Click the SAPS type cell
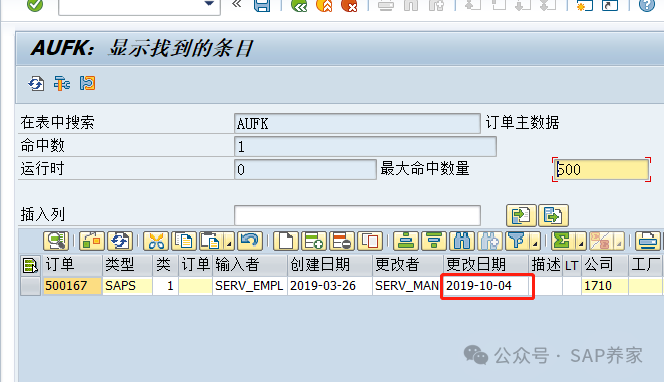Screen dimensions: 664x382 (x=127, y=286)
